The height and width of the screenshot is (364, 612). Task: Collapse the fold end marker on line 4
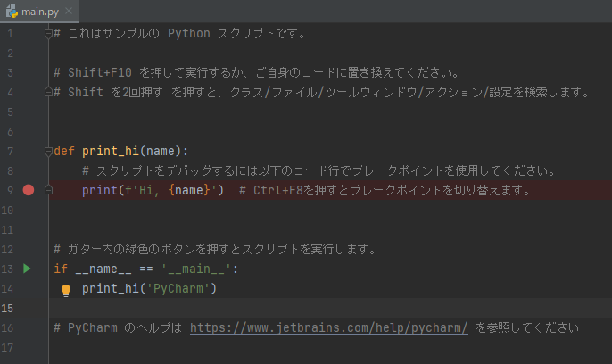coord(48,93)
